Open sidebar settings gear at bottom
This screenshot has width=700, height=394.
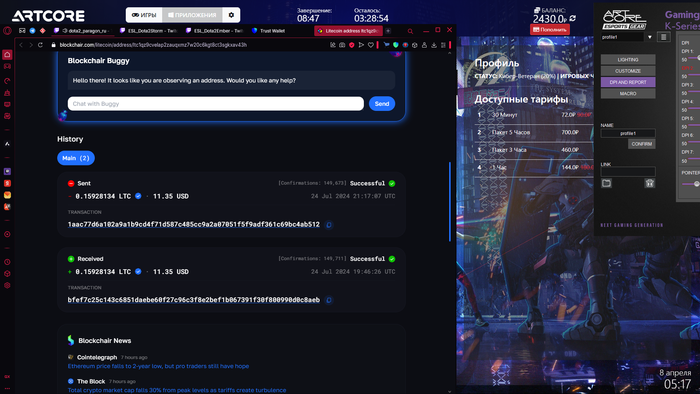[x=7, y=286]
